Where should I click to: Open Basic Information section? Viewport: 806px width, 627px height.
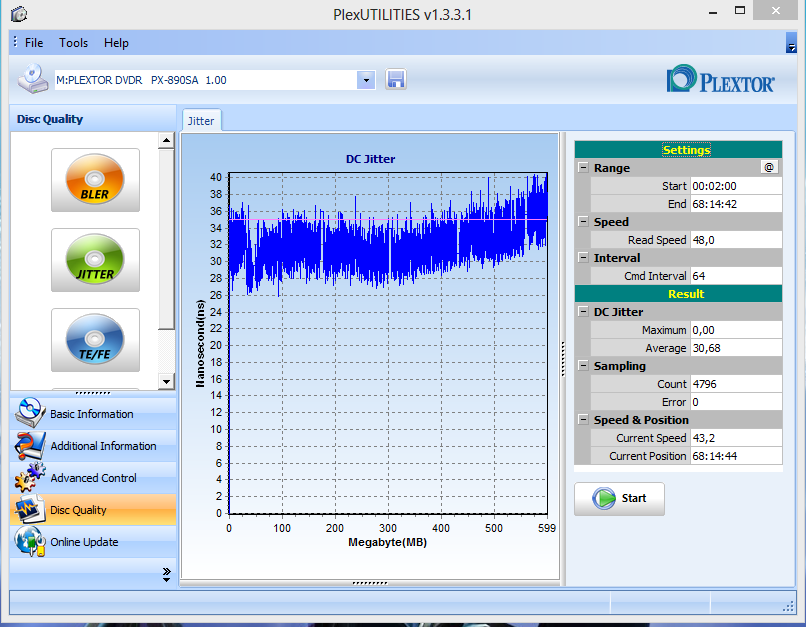tap(93, 414)
